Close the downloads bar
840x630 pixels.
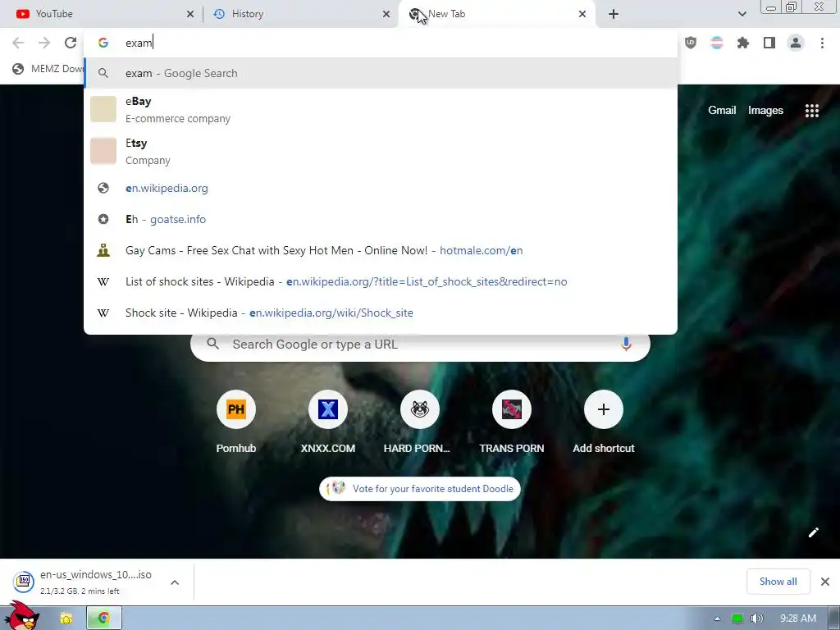(x=825, y=582)
